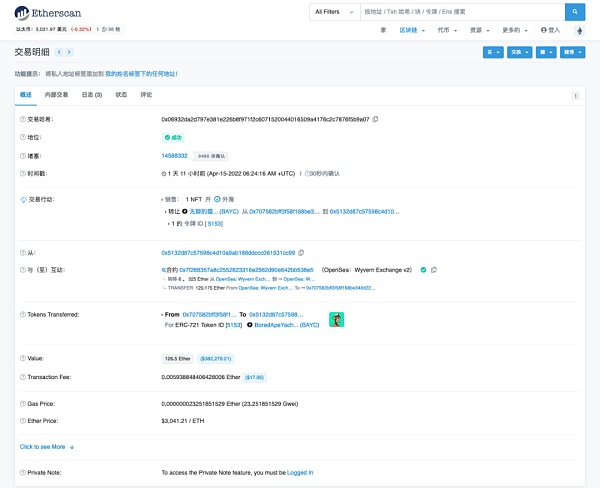Image resolution: width=600 pixels, height=488 pixels.
Task: Click the help icon beside Gas Price
Action: (x=23, y=403)
